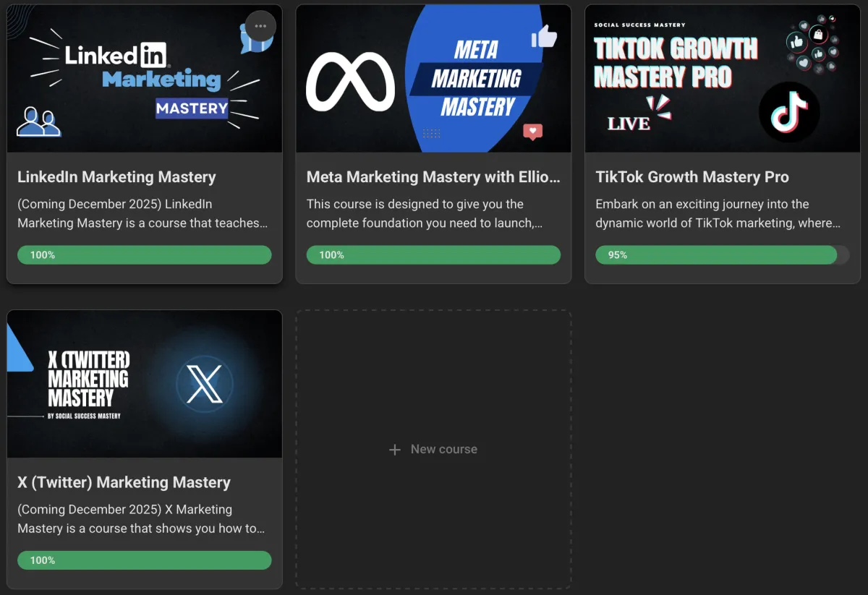This screenshot has height=595, width=868.
Task: Click the plus icon beside New course
Action: [395, 450]
